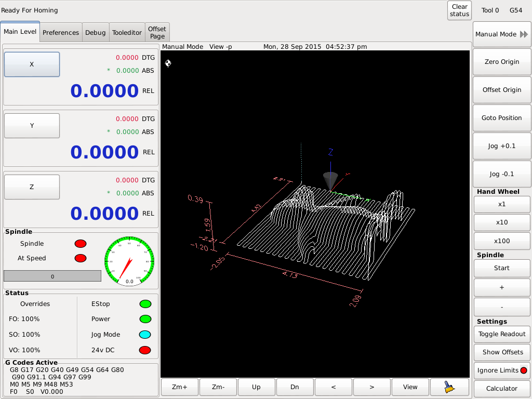Viewport: 532px width, 399px height.
Task: Select the Z axis button
Action: 32,187
